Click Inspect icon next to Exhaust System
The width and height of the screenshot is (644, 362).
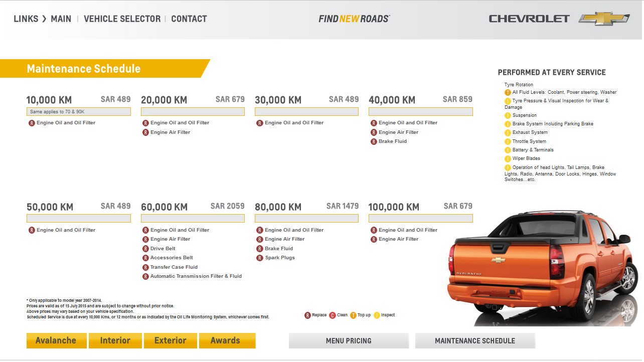tap(508, 133)
